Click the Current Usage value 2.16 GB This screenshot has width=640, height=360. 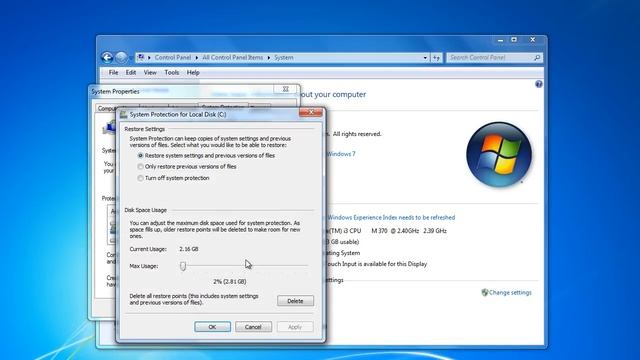189,249
